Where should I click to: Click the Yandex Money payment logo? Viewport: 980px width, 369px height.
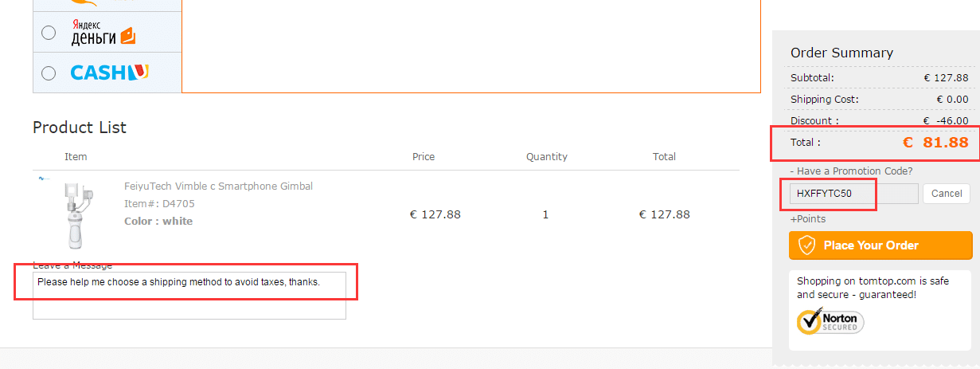coord(103,33)
